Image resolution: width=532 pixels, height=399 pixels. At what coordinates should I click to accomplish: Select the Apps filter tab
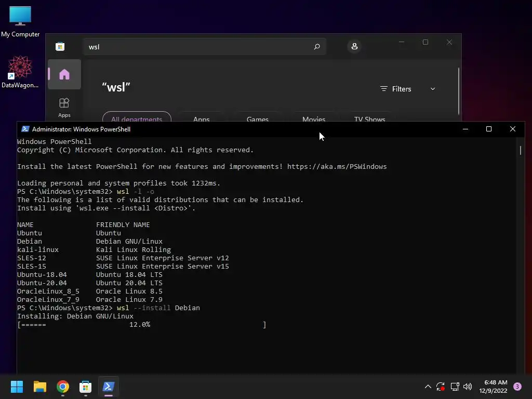click(201, 116)
